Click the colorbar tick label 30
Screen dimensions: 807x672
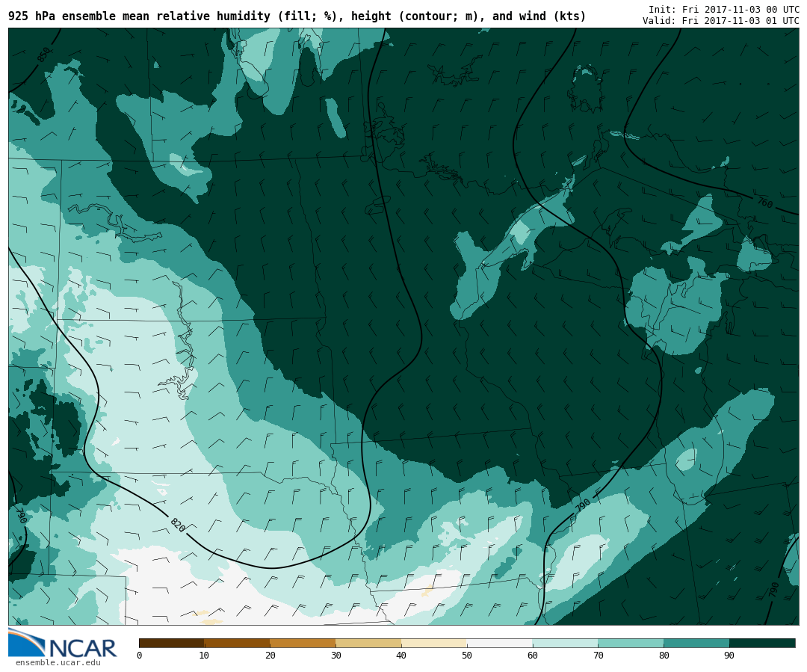point(336,656)
